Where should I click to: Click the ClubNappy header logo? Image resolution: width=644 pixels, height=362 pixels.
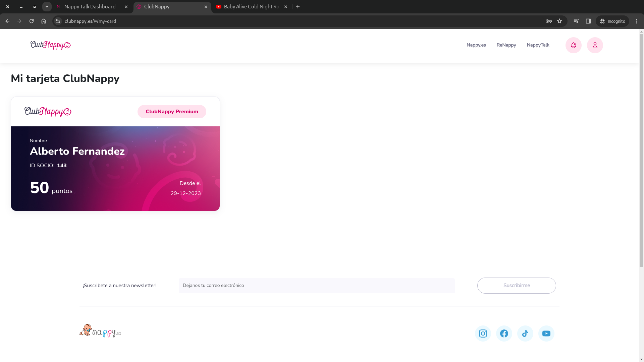(50, 45)
